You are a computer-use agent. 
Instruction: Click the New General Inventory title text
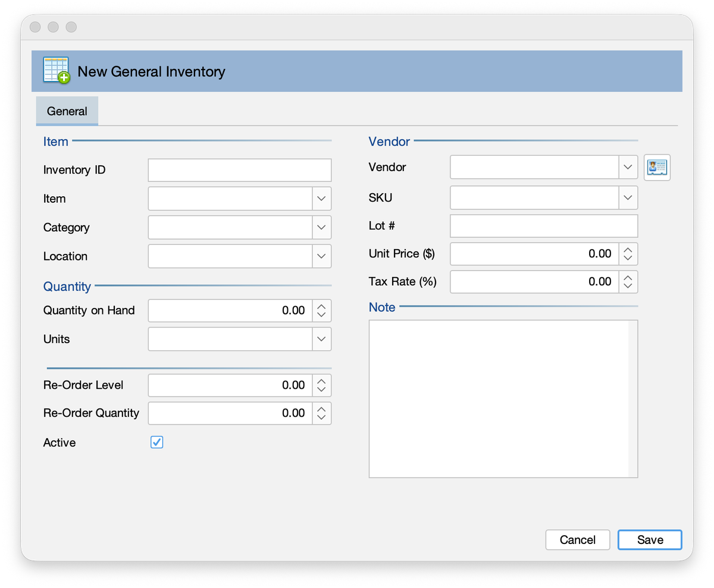pos(152,72)
